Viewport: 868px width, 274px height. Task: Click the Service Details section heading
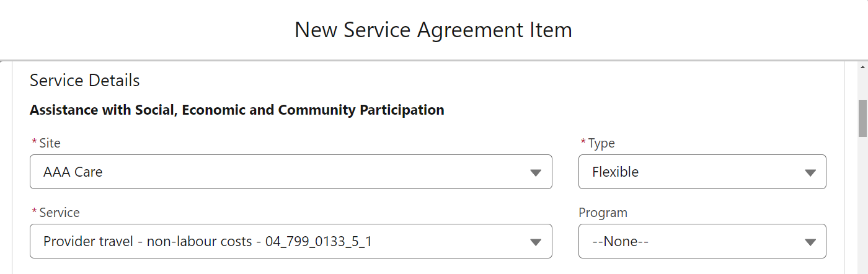pyautogui.click(x=85, y=81)
